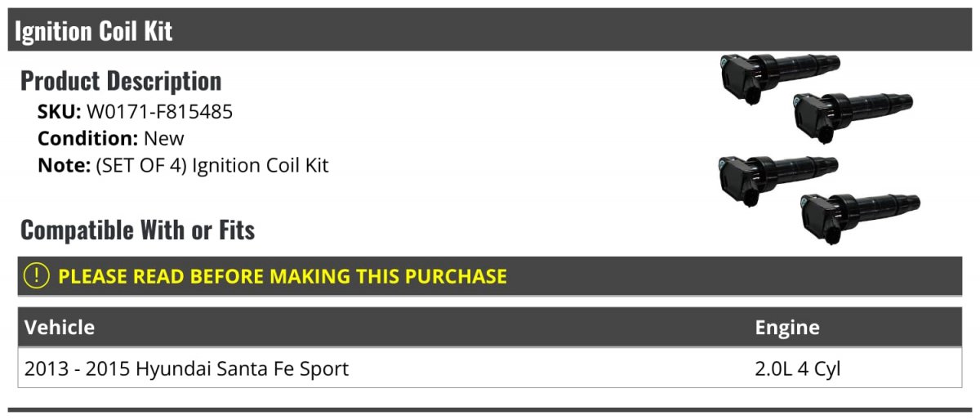The height and width of the screenshot is (420, 980).
Task: Click the SKU label
Action: pos(60,112)
